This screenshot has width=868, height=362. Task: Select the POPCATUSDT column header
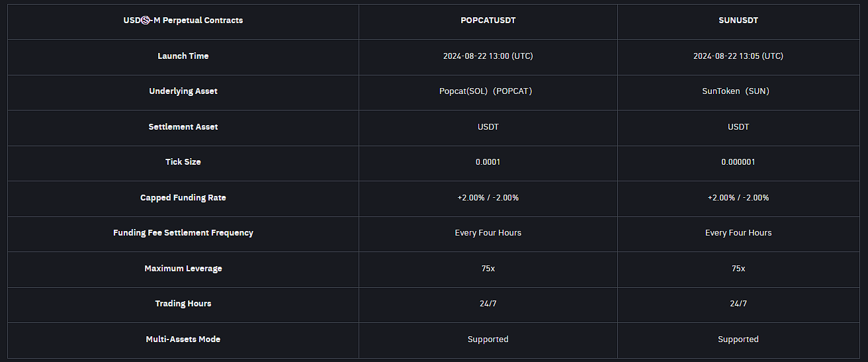[x=488, y=21]
